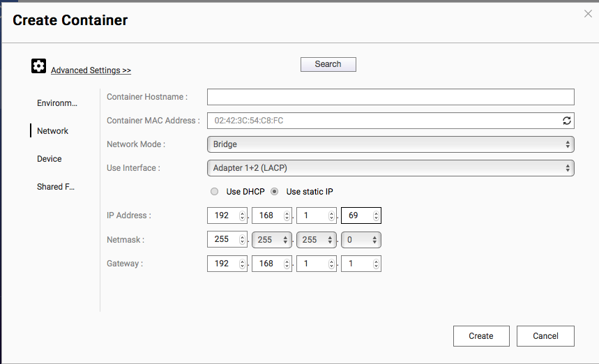The height and width of the screenshot is (364, 599).
Task: Click the Advanced Settings gear icon
Action: 39,66
